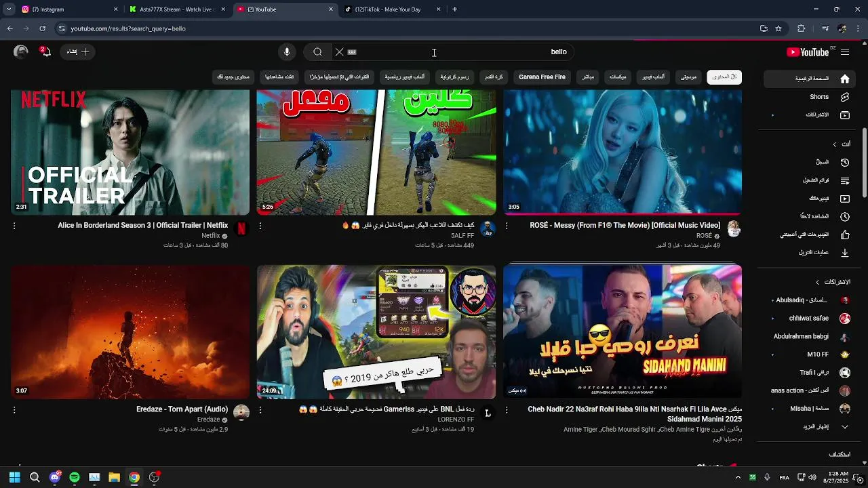Screen dimensions: 868x488
Task: Open Alice In Borderland trailer thumbnail
Action: [130, 152]
